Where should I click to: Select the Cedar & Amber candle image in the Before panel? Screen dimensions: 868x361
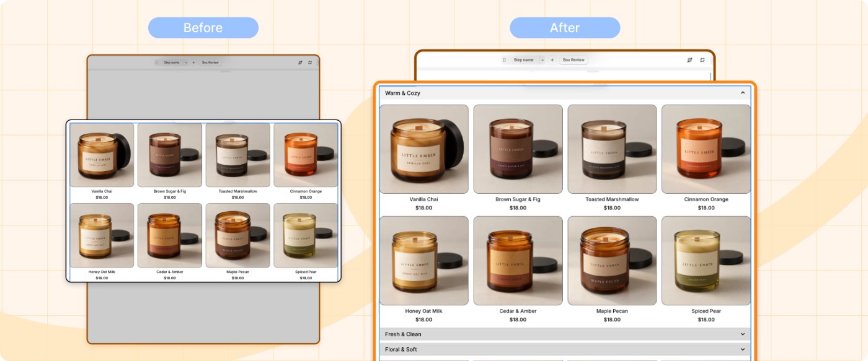(x=170, y=236)
